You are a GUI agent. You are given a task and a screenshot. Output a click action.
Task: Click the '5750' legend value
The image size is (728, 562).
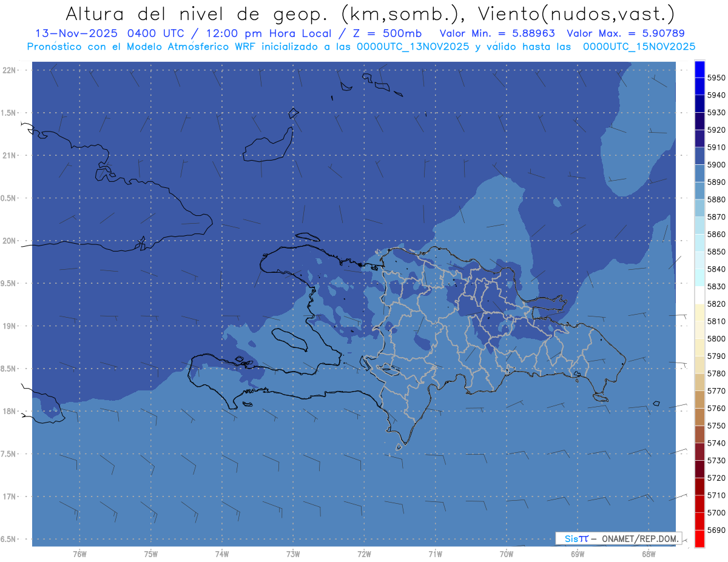(716, 426)
